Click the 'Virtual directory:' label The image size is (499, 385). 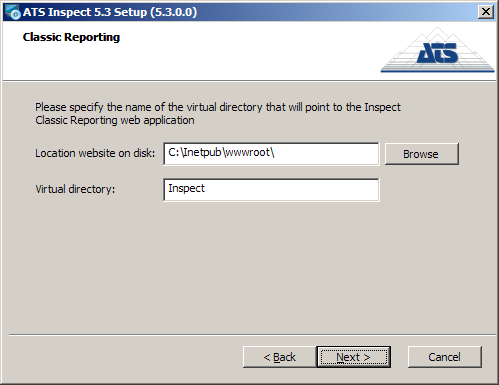tap(75, 189)
